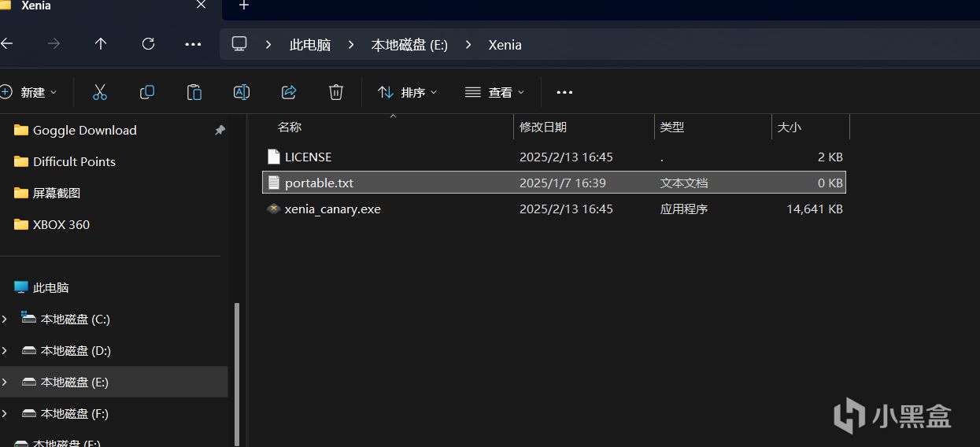The height and width of the screenshot is (447, 980).
Task: Sort by the 修改日期 column header
Action: click(x=543, y=127)
